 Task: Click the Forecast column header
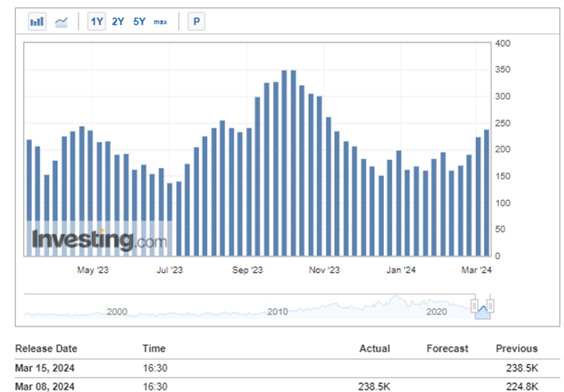click(x=447, y=348)
